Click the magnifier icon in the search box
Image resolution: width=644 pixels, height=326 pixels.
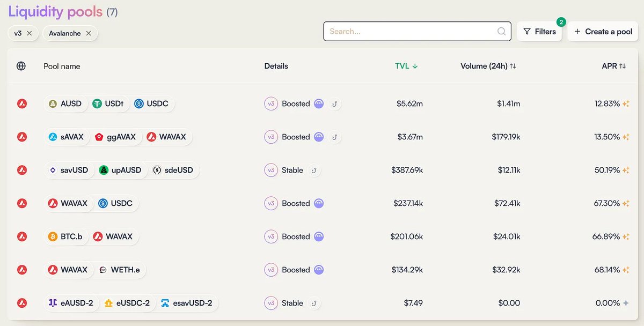[501, 32]
